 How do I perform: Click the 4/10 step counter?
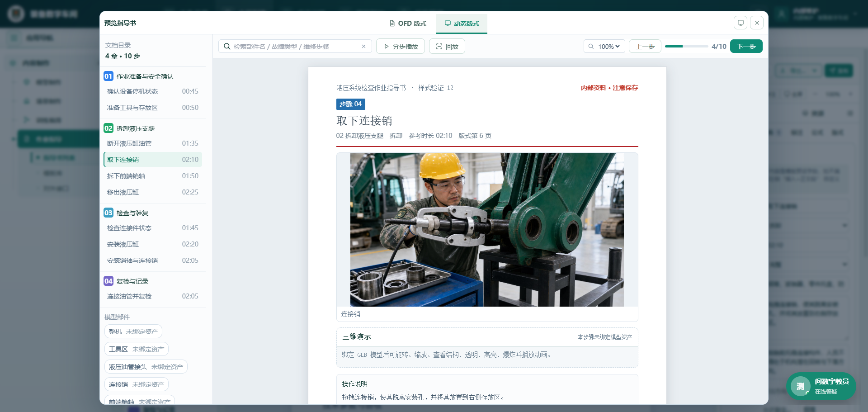coord(719,47)
